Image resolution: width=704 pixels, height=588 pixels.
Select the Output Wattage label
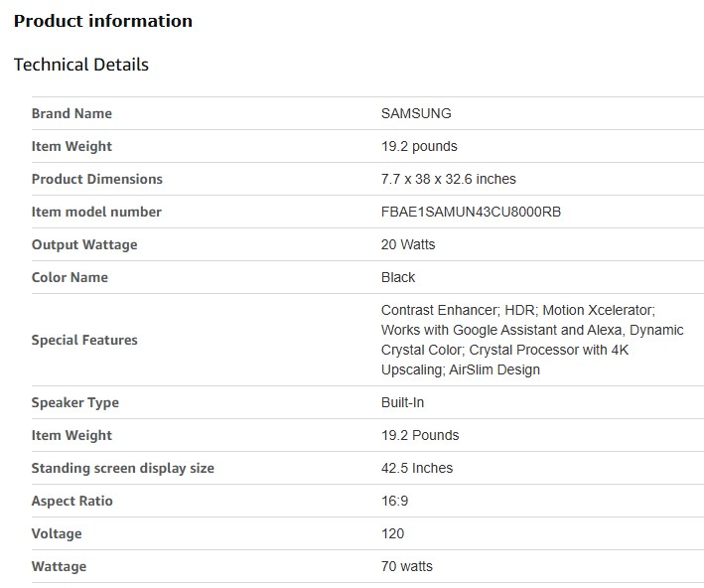click(84, 244)
